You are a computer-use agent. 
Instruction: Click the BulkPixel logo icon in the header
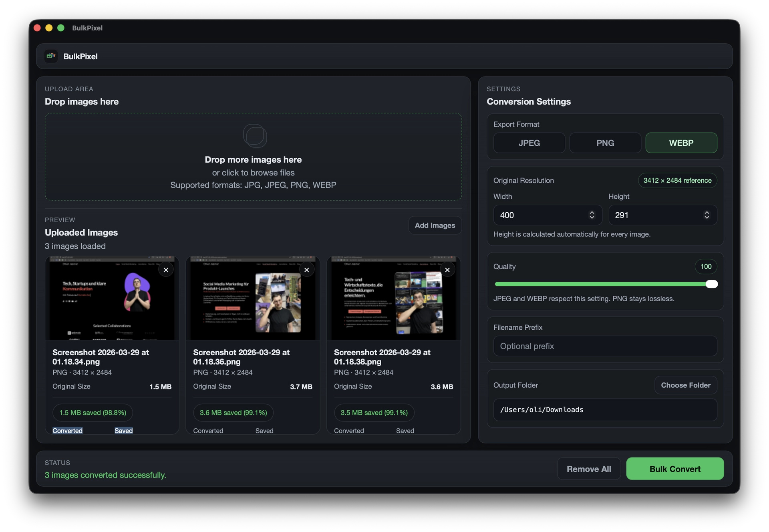[50, 56]
